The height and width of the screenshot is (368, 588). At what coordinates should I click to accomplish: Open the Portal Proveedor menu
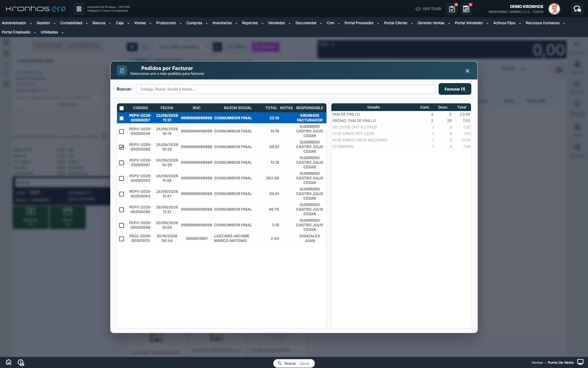[362, 23]
